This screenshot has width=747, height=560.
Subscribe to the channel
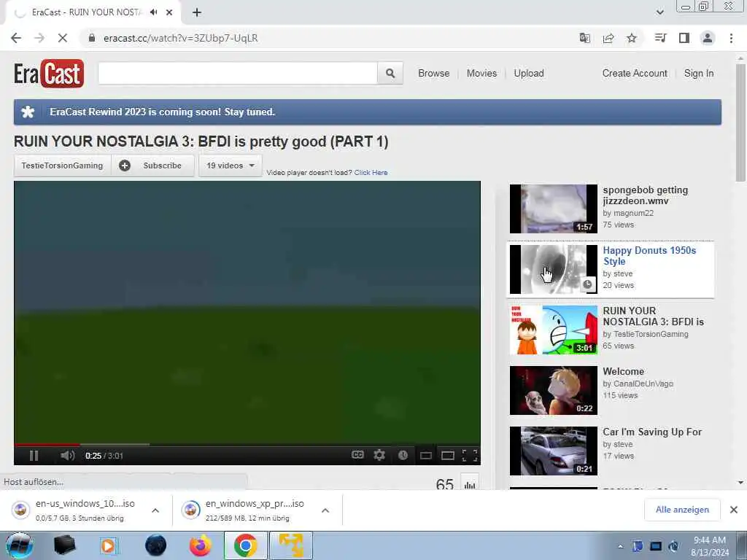coord(153,166)
